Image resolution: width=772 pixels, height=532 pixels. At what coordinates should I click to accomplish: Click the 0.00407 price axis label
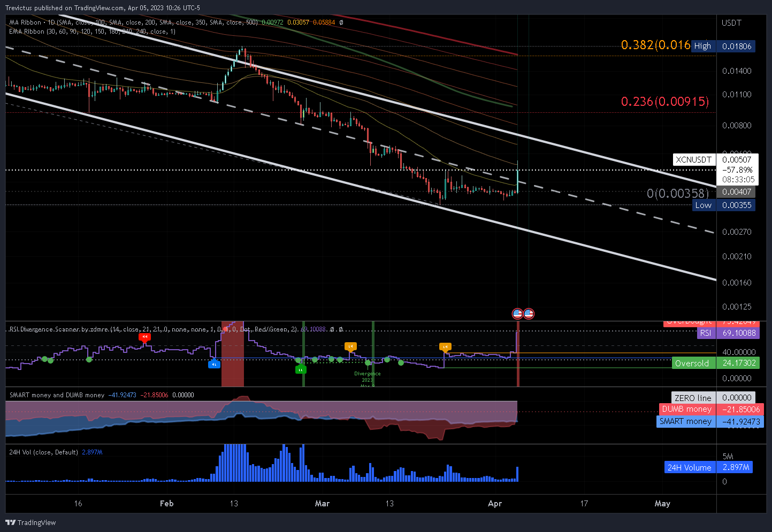point(737,191)
